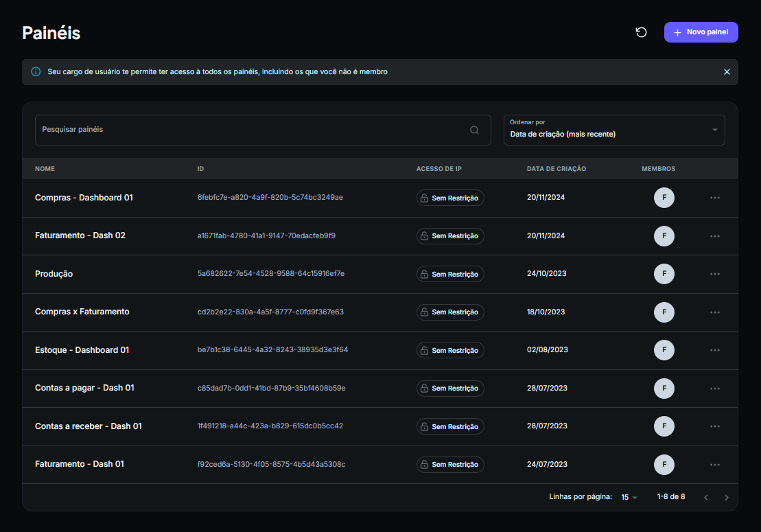Click the NOME column header

click(45, 169)
